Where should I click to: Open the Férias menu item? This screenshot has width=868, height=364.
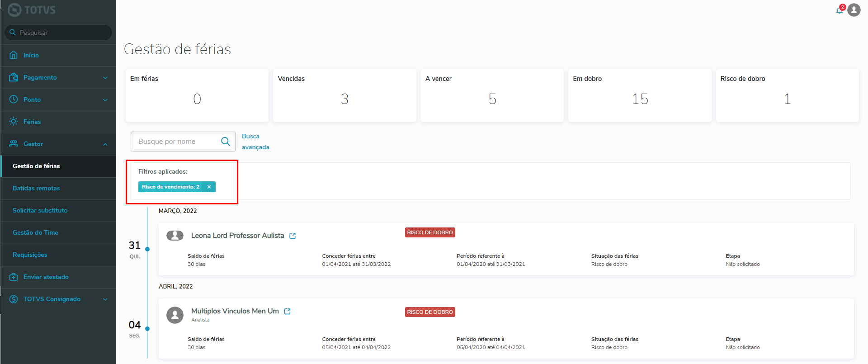pyautogui.click(x=58, y=122)
